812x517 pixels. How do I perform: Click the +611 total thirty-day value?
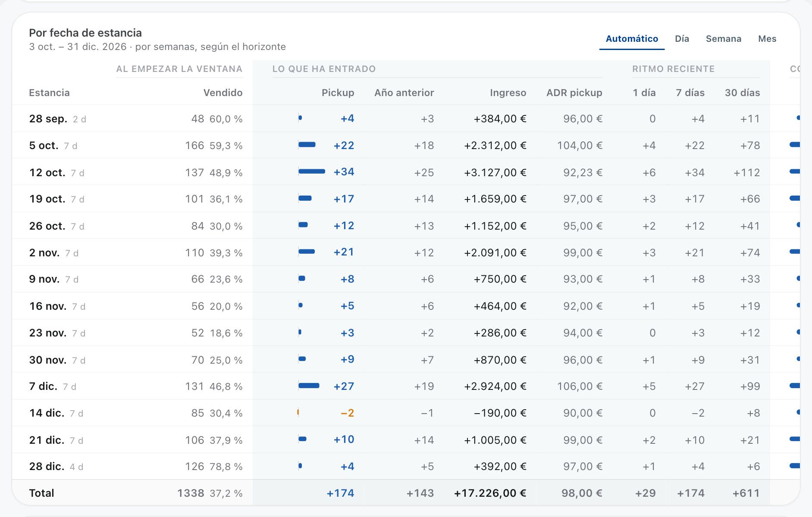[746, 493]
